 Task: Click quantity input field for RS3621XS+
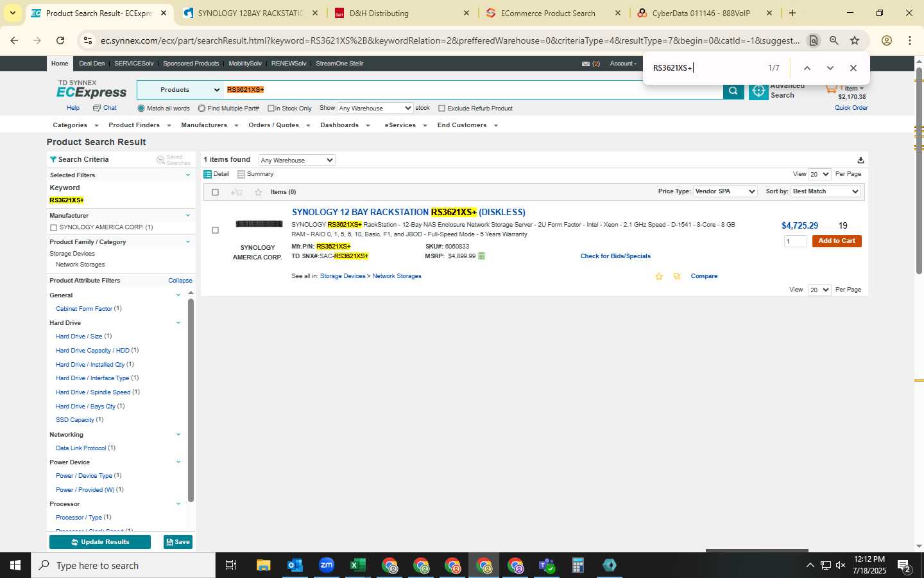(795, 241)
